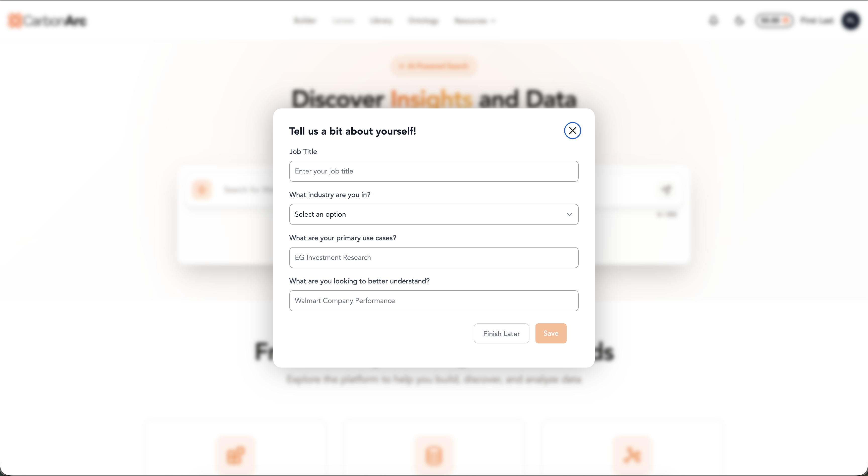Click the Enter your job title field
This screenshot has width=868, height=476.
click(x=434, y=171)
